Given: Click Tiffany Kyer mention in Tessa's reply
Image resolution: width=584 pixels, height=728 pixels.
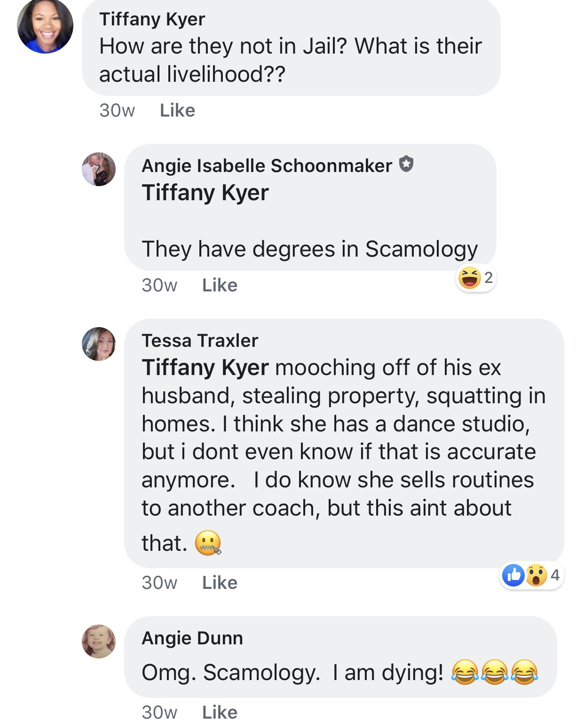Looking at the screenshot, I should 205,368.
